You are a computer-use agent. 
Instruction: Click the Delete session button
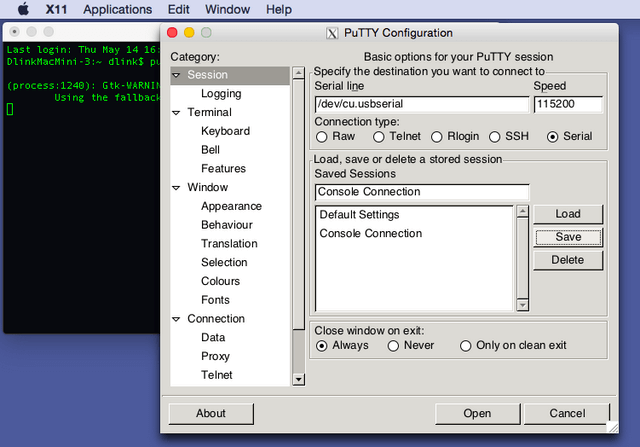pos(568,260)
